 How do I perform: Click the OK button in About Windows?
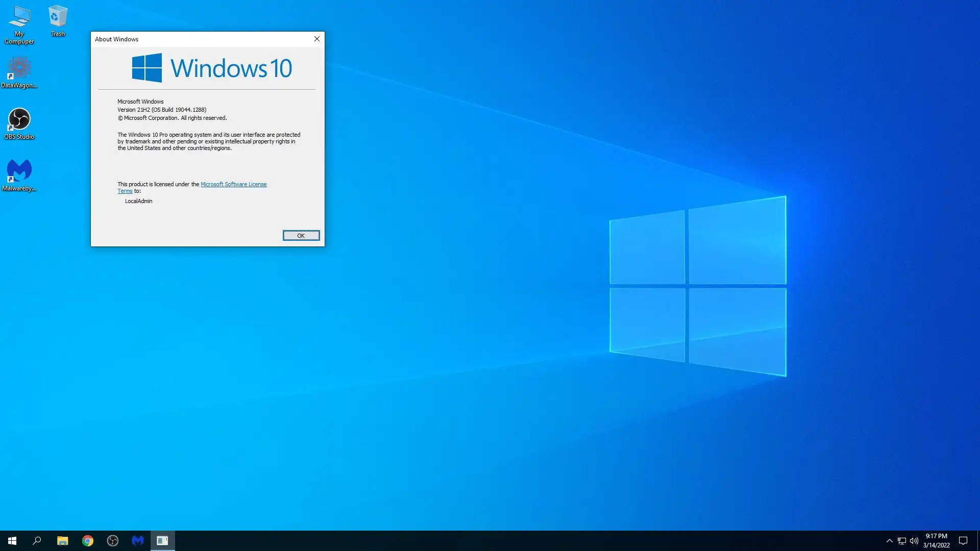[301, 235]
